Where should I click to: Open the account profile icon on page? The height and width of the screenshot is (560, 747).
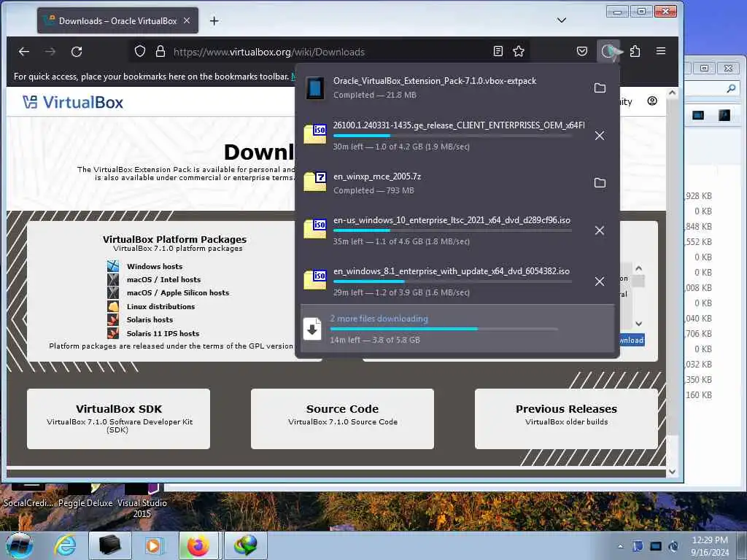coord(652,101)
